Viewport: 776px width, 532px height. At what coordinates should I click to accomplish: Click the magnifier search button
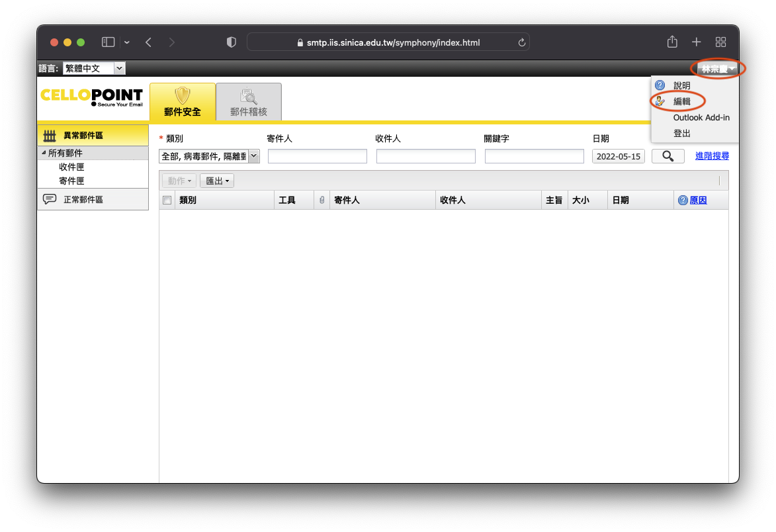pos(668,156)
